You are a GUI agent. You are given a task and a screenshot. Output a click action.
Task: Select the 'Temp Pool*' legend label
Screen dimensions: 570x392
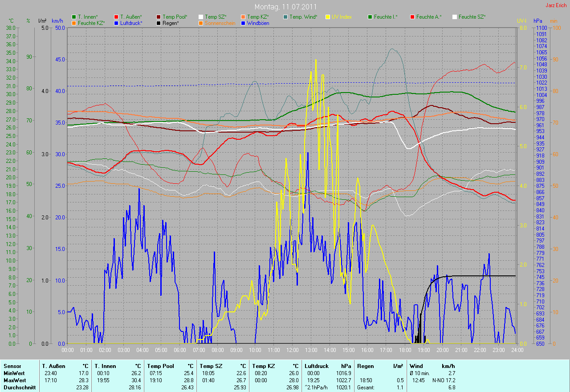(x=175, y=17)
